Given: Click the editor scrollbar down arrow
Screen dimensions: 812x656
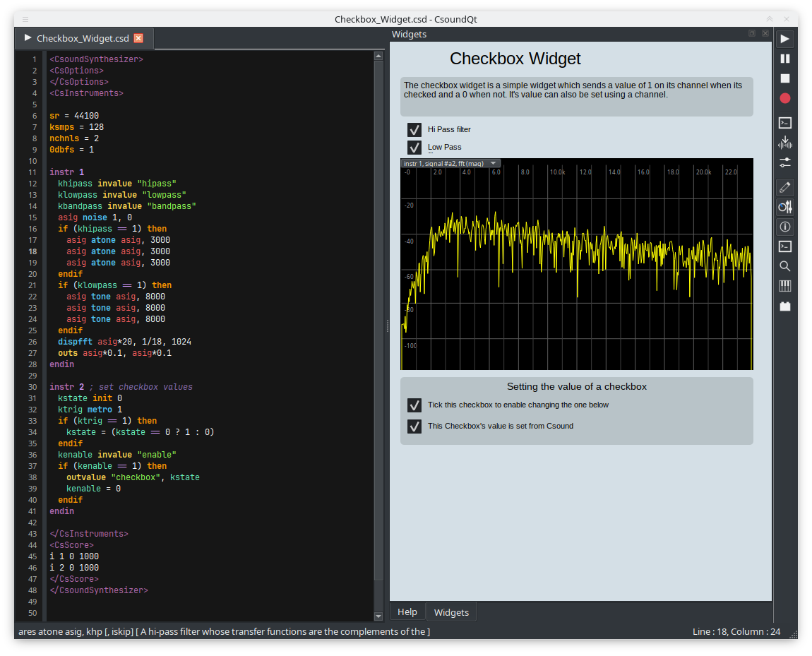Looking at the screenshot, I should [378, 616].
